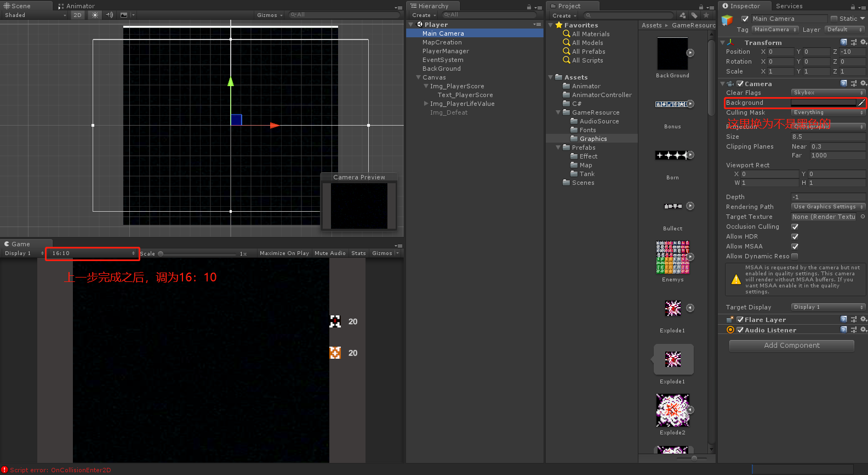Screen dimensions: 868x475
Task: Expand Bonus sprite arrow button
Action: pos(690,104)
